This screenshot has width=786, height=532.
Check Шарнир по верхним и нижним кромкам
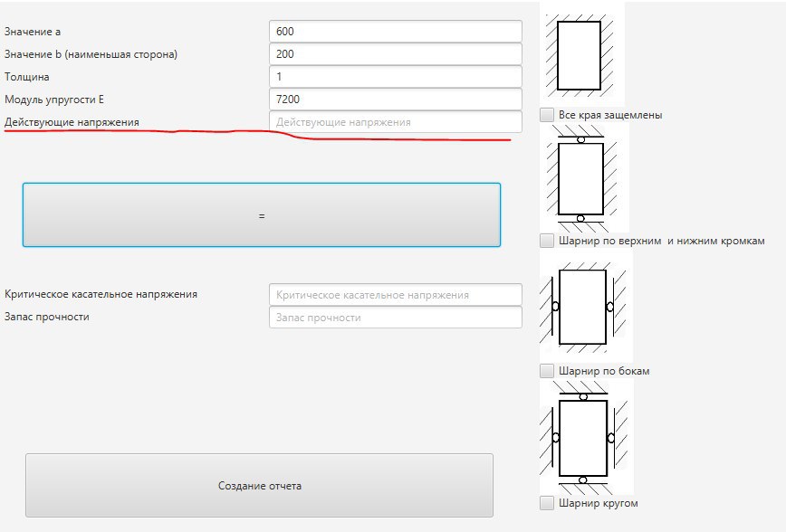547,241
